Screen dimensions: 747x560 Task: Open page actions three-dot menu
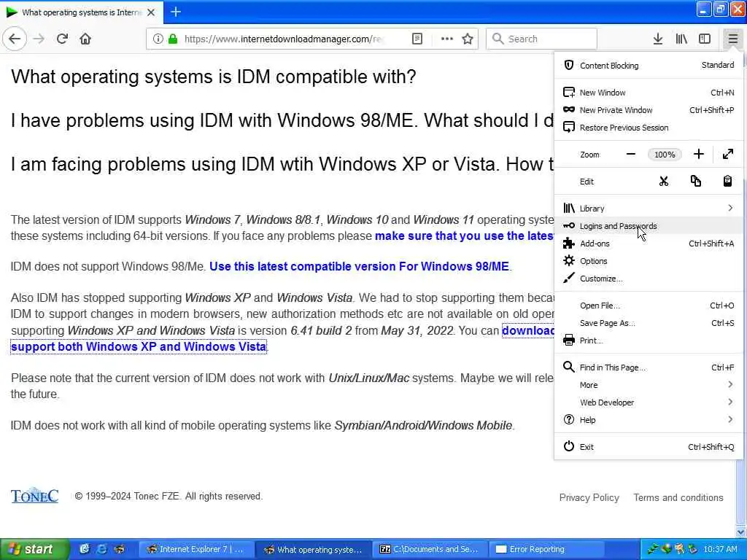coord(447,39)
